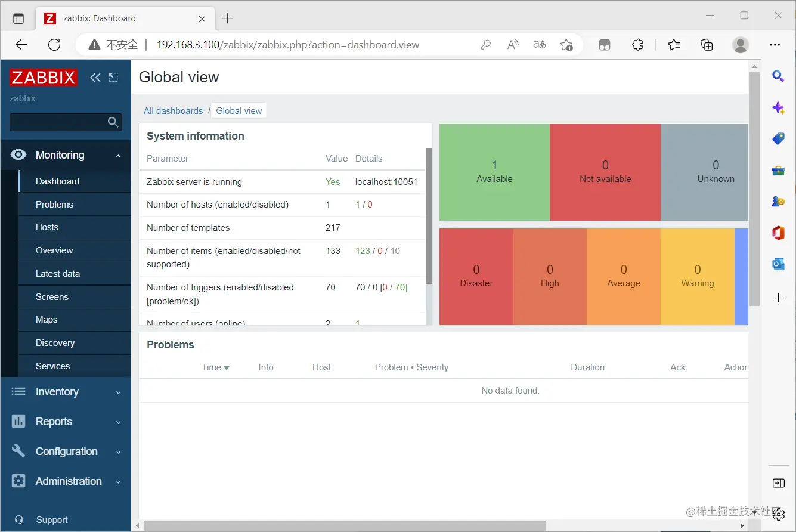Viewport: 796px width, 532px height.
Task: Open the password key icon in address bar
Action: 486,45
